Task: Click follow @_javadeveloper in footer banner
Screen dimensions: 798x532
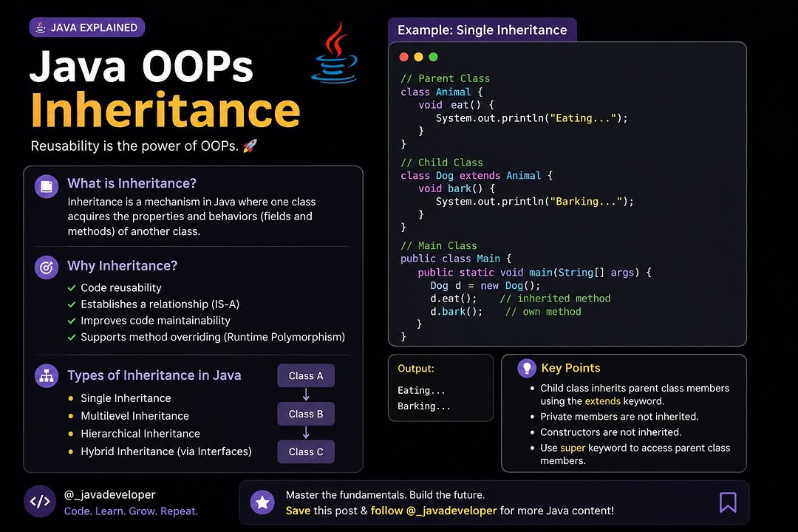Action: point(434,511)
